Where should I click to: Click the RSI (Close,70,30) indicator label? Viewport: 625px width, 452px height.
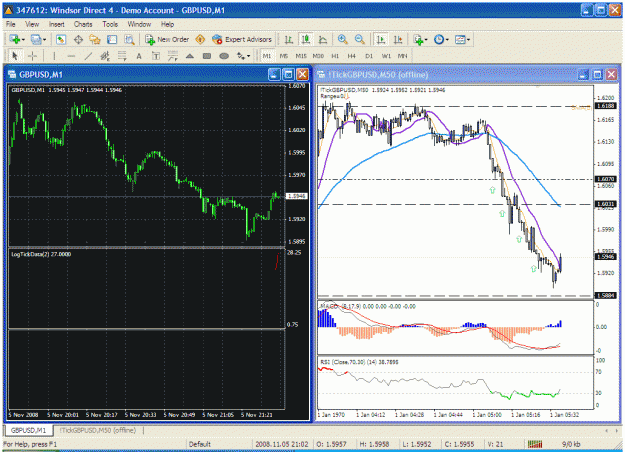coord(359,362)
